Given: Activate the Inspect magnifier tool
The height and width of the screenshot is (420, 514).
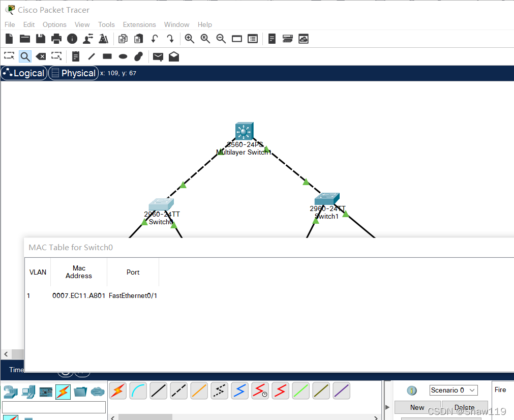Looking at the screenshot, I should tap(25, 56).
